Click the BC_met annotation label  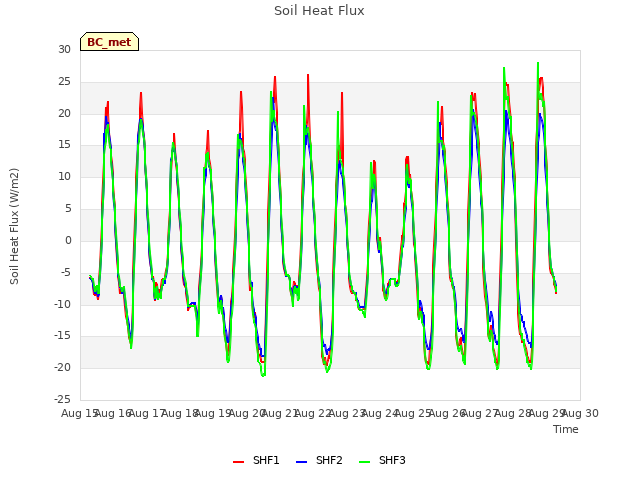109,42
